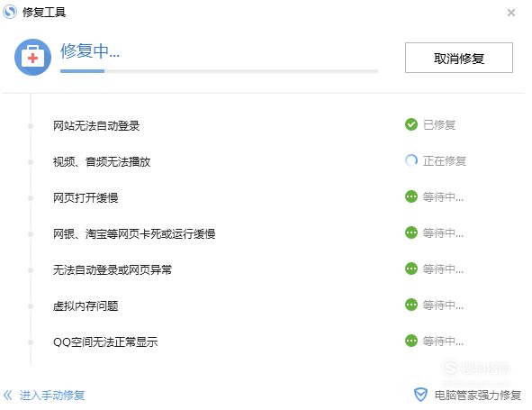This screenshot has width=532, height=410.
Task: Click the shield icon beside 电脑管家强力修复
Action: [x=420, y=395]
